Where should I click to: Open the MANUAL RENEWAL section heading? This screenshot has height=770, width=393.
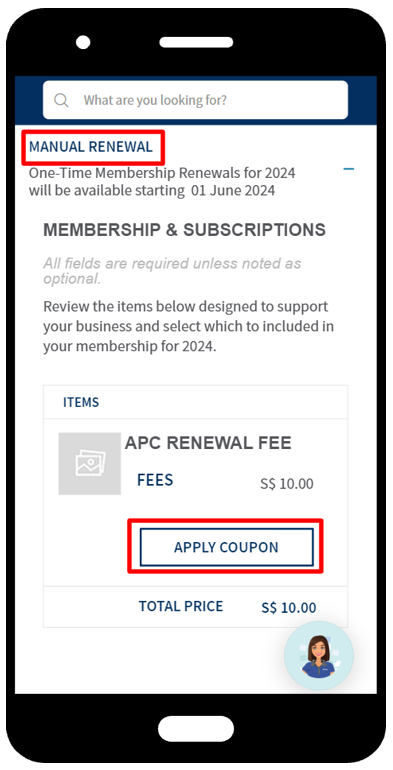coord(91,146)
